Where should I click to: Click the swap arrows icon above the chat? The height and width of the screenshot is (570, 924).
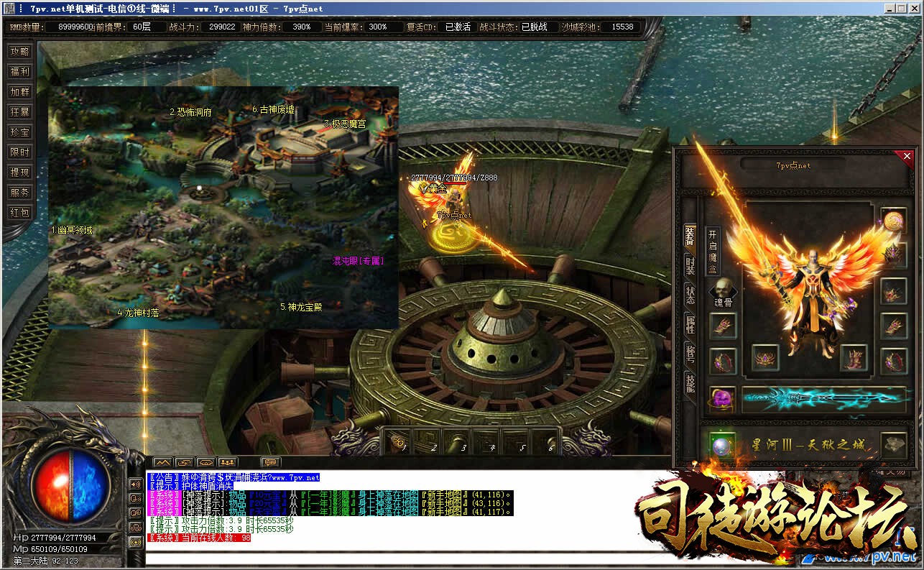tap(185, 461)
